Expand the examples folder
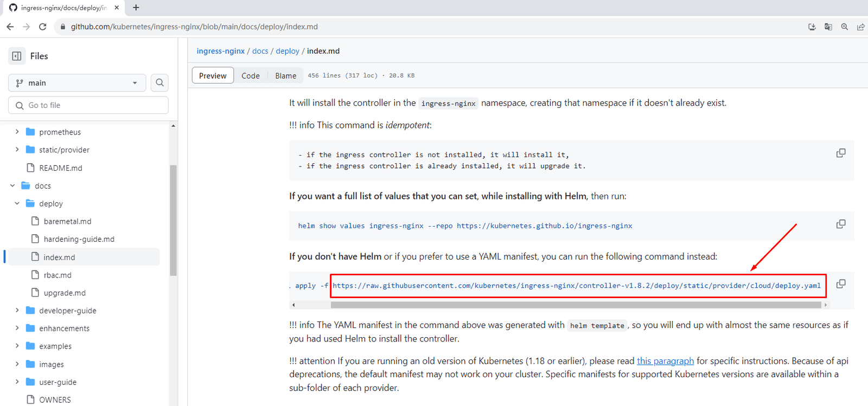 pos(17,346)
